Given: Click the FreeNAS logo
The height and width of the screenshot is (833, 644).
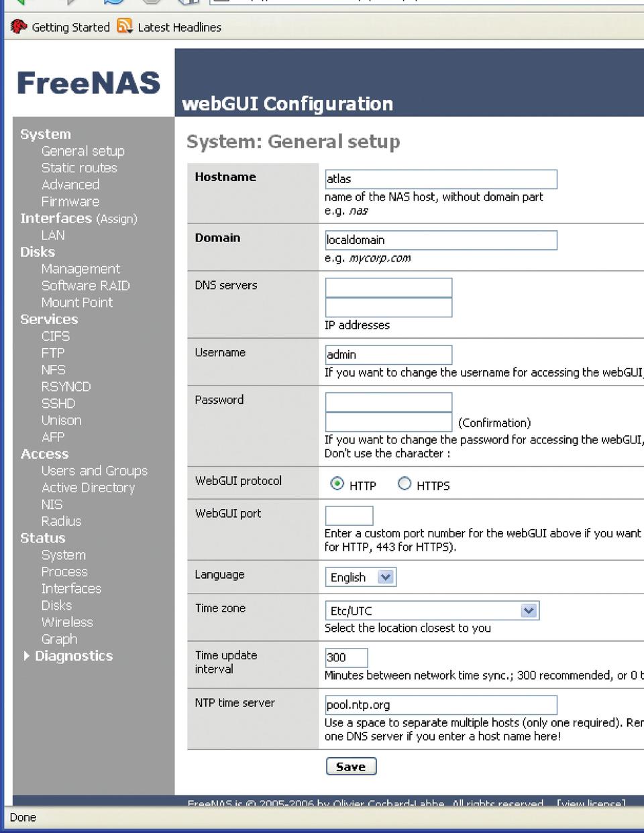Looking at the screenshot, I should pos(89,82).
